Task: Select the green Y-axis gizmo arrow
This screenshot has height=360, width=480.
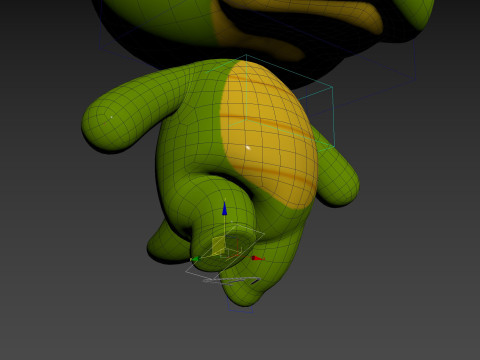Action: [x=195, y=259]
